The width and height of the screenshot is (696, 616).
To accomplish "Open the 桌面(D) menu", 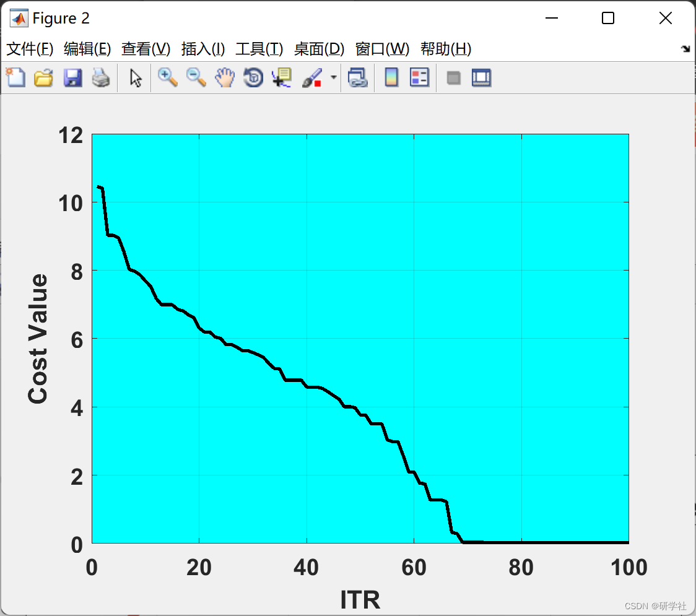I will pos(319,49).
